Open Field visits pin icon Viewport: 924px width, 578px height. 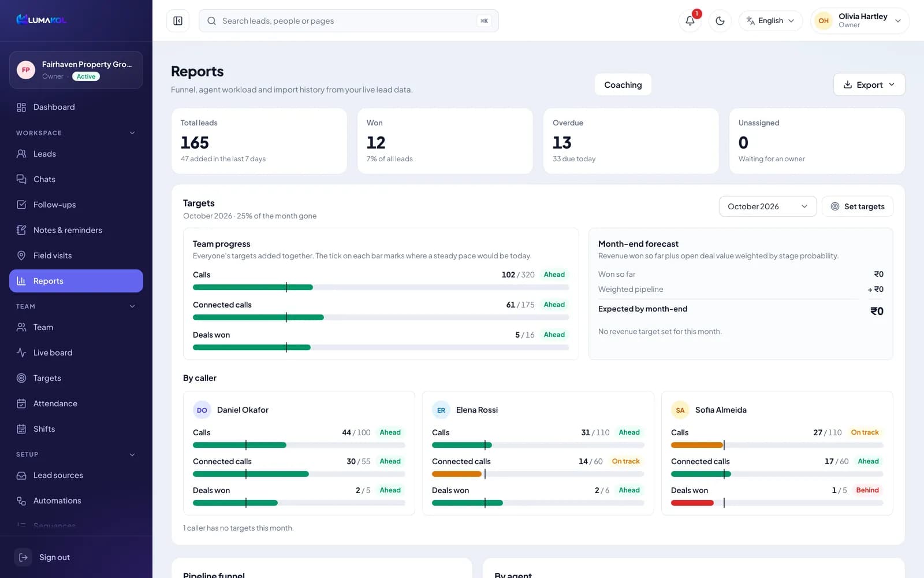(21, 255)
